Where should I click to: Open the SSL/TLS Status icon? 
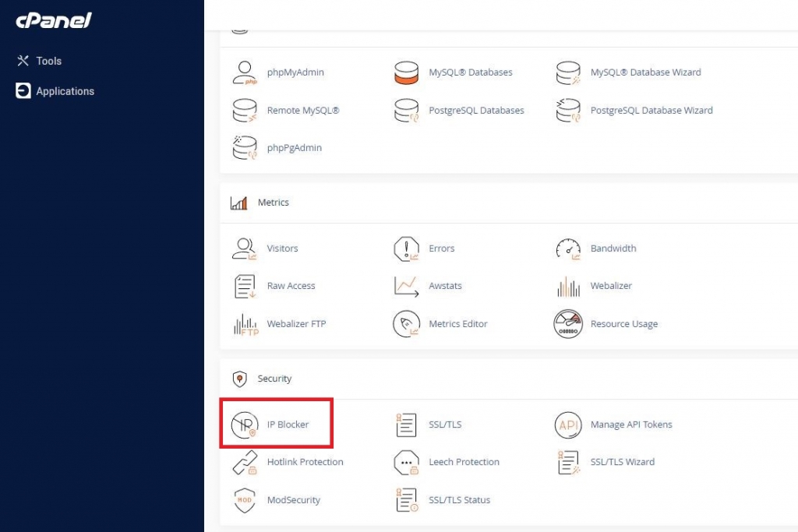(406, 500)
